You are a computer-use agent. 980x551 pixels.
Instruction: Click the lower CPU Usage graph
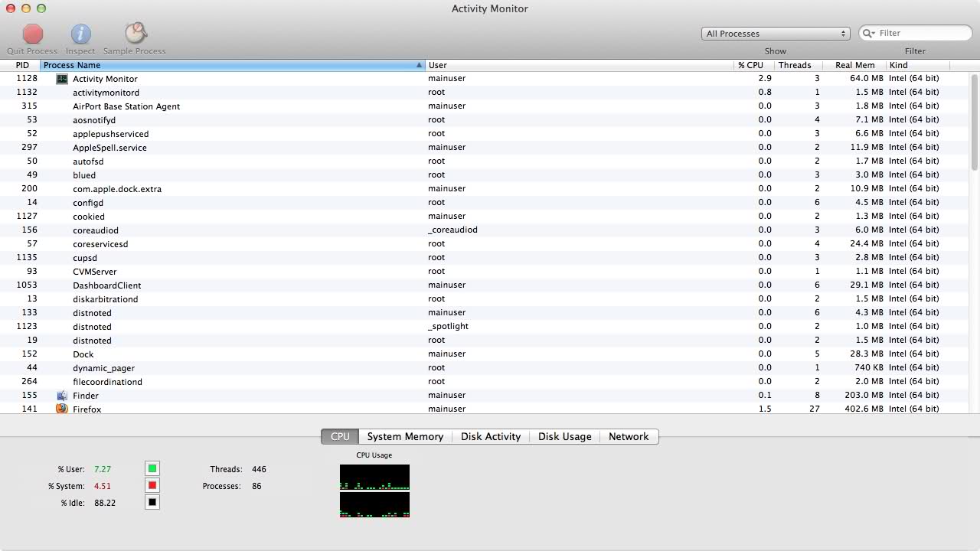(x=374, y=505)
